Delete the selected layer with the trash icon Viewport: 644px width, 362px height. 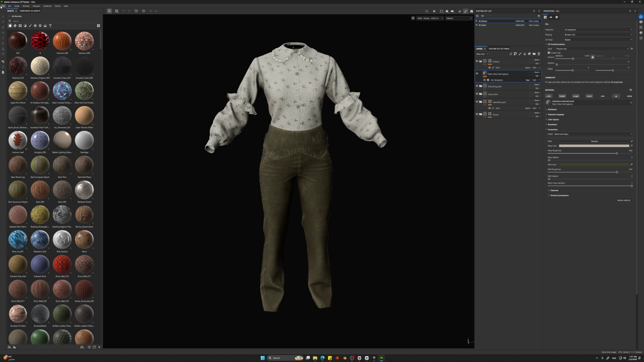click(x=539, y=54)
